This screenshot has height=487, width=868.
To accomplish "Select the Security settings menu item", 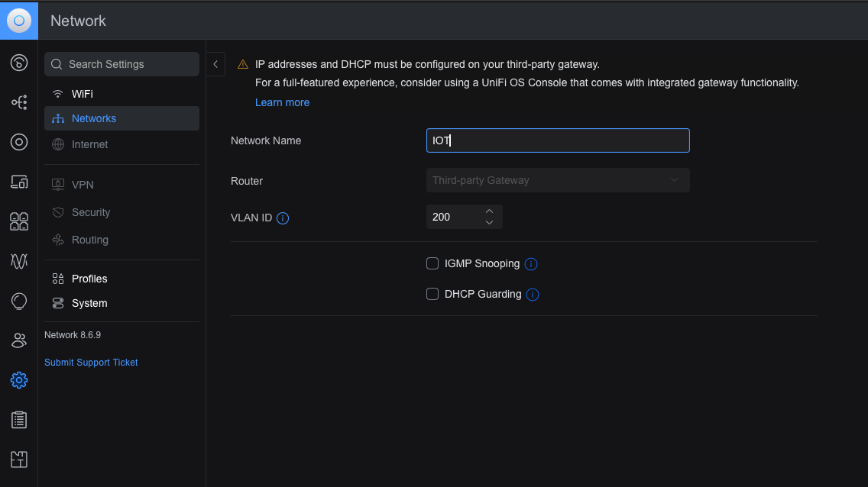I will tap(121, 212).
